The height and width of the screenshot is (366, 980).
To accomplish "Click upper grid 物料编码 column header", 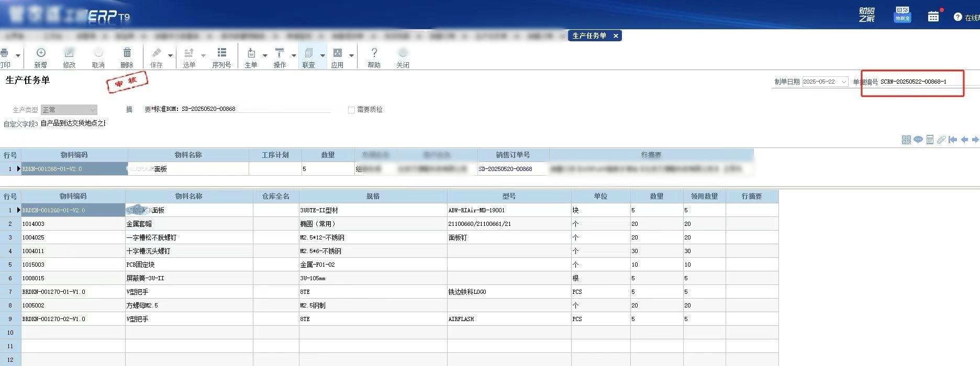I will [74, 155].
